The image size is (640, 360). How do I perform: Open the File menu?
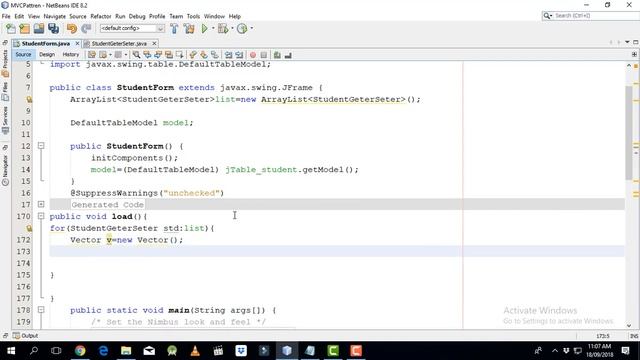tap(6, 16)
